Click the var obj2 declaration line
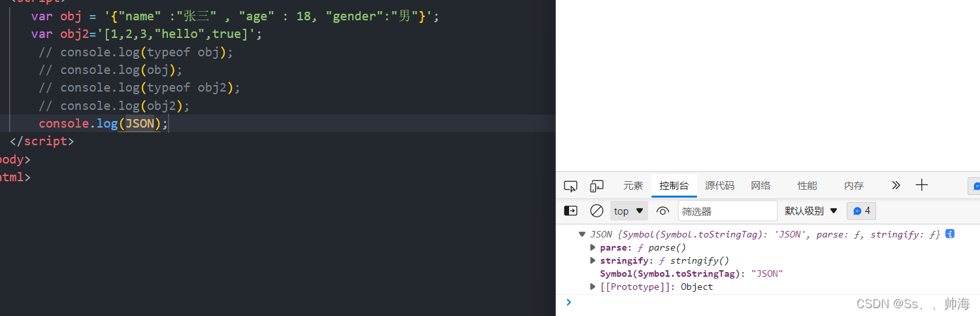The image size is (980, 316). 146,34
